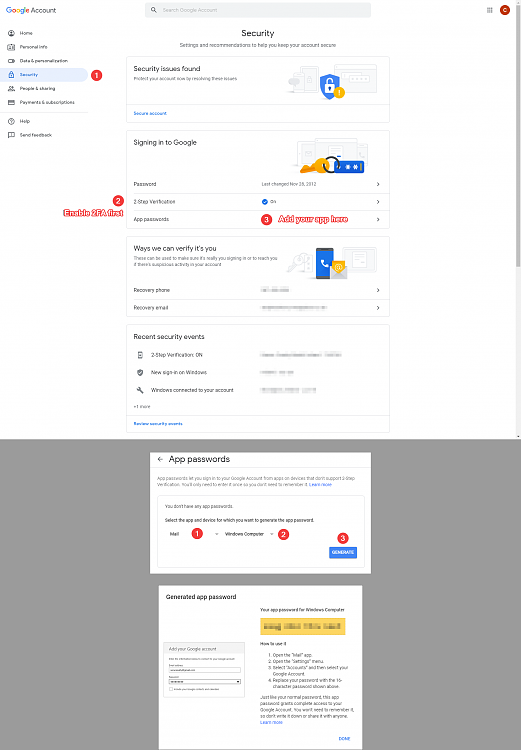The width and height of the screenshot is (521, 750).
Task: Open Data & personalization menu item
Action: (44, 61)
